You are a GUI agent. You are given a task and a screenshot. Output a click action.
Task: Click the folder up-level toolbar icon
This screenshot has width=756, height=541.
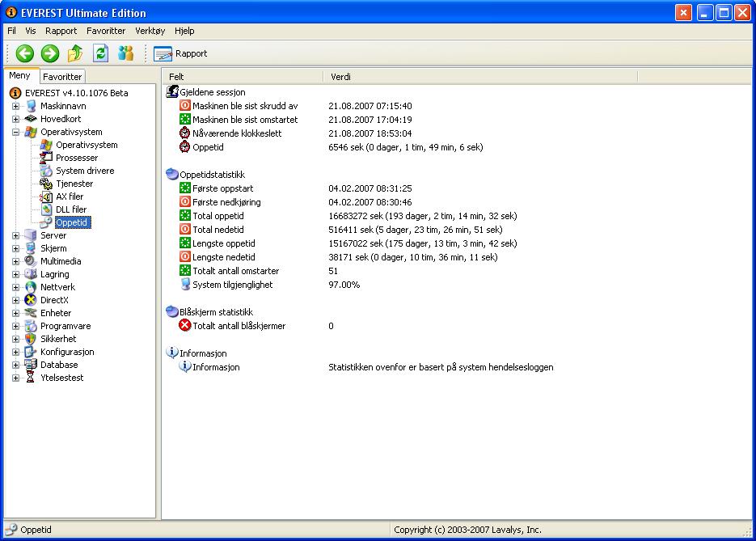tap(75, 53)
